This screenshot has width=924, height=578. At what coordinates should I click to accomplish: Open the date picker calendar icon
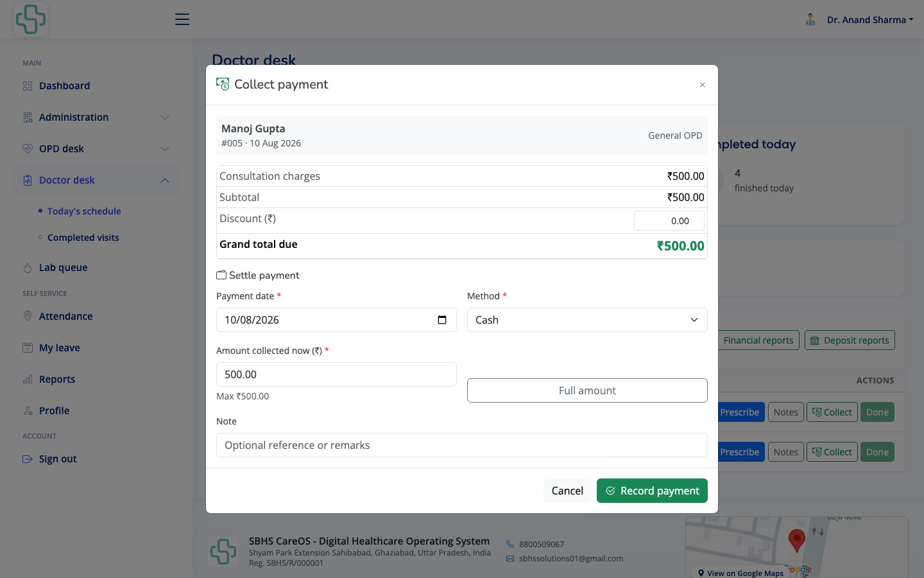pyautogui.click(x=442, y=320)
